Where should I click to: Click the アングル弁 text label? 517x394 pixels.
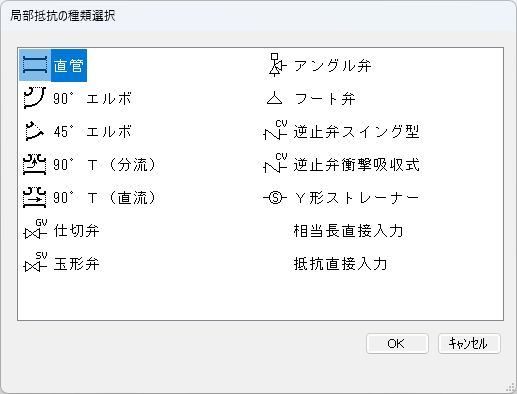(332, 65)
